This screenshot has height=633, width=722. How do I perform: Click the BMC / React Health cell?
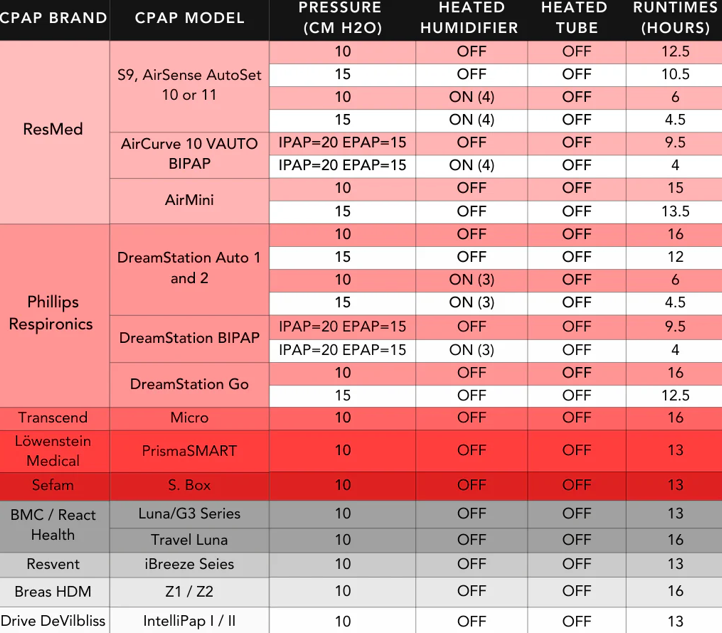pyautogui.click(x=53, y=524)
